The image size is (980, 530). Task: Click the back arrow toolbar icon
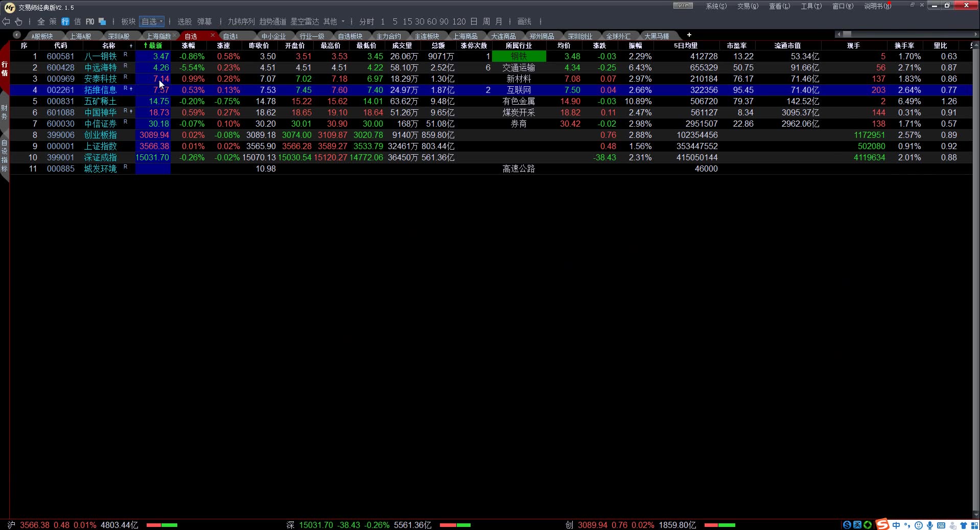tap(6, 21)
